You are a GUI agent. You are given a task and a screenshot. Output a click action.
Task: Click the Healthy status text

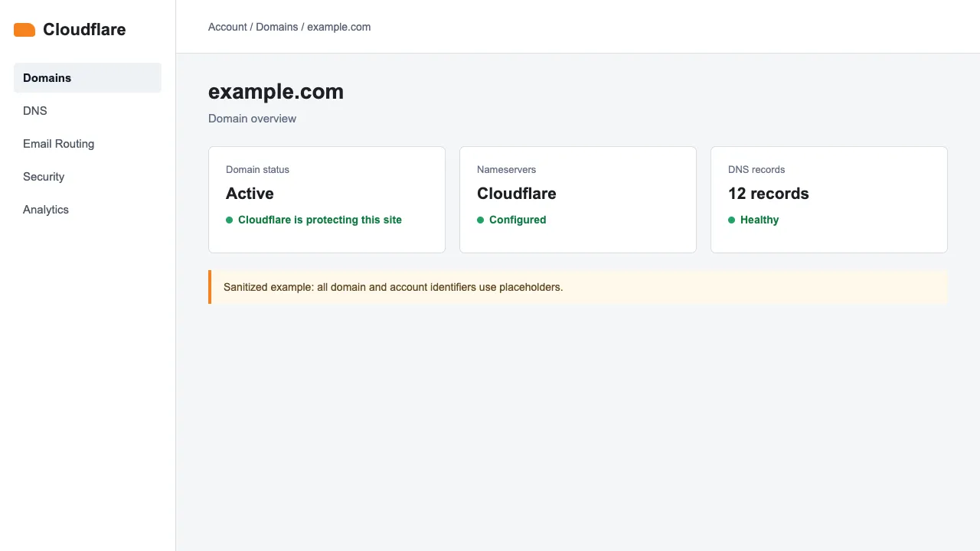759,220
